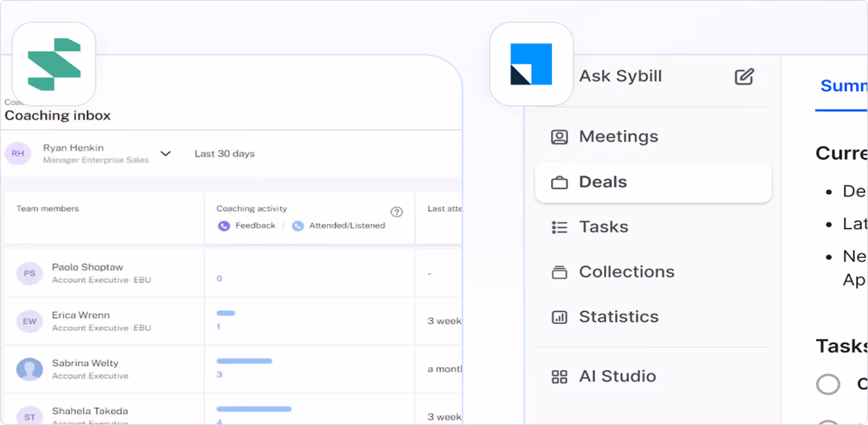868x425 pixels.
Task: Click the purple Feedback phone icon
Action: point(224,226)
